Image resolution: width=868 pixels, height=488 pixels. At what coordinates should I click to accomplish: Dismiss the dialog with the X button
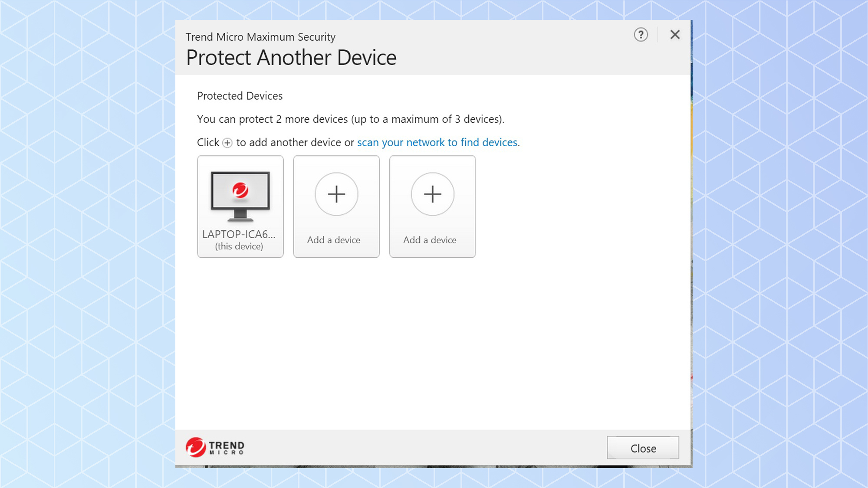pos(675,35)
